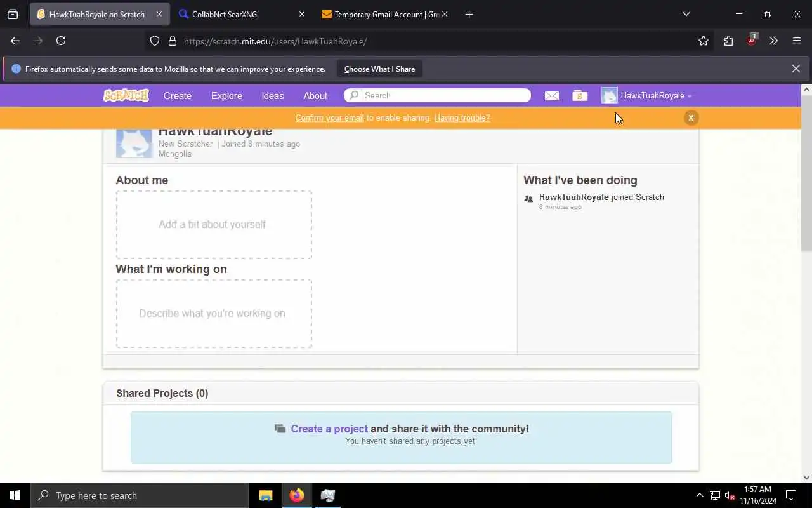Open the clock showing 1:57 AM

757,495
